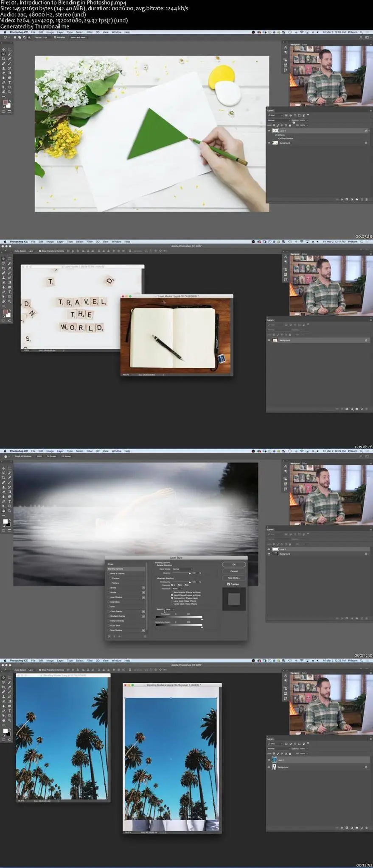
Task: Hide the Background layer in the green triangle screenshot
Action: (269, 143)
